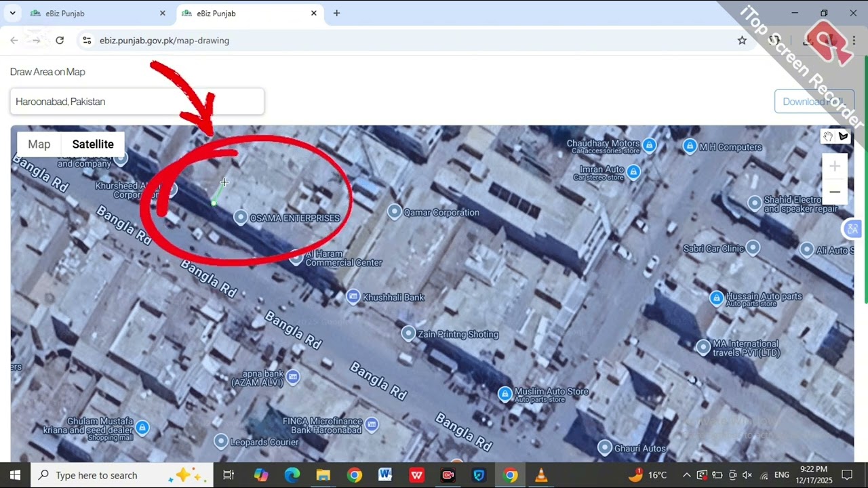Click the MA International travels map pin

[x=703, y=348]
